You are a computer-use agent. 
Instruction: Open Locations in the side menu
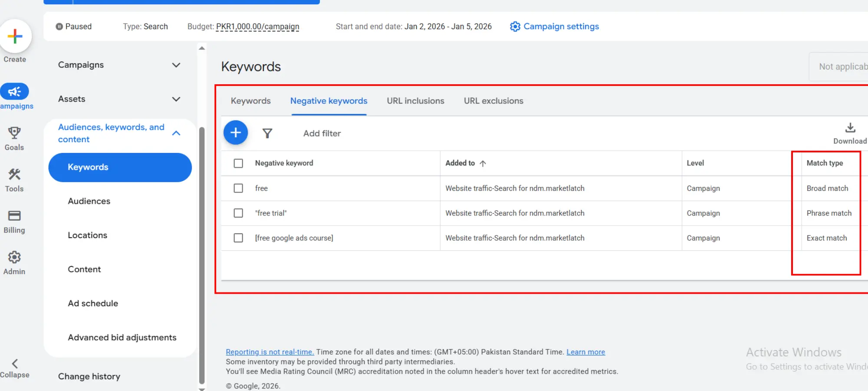(87, 235)
